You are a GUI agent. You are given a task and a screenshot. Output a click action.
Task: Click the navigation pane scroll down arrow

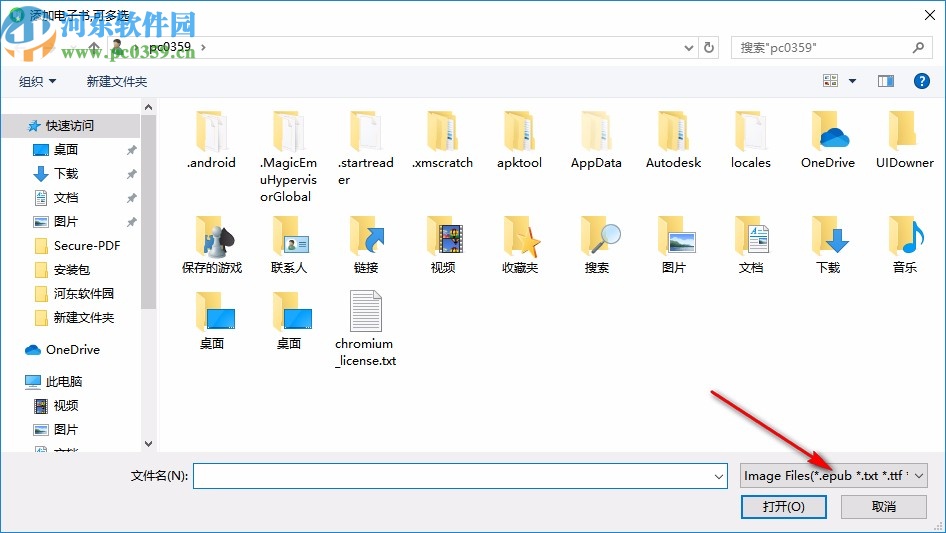(148, 444)
